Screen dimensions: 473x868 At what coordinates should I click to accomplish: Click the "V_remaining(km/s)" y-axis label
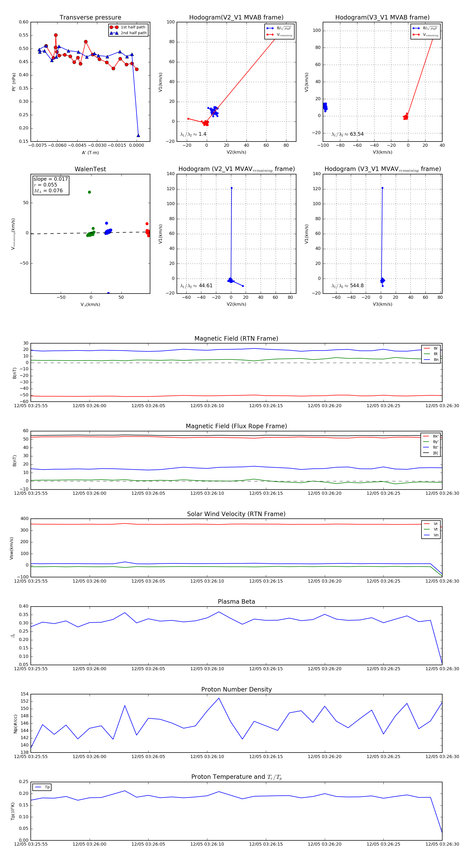click(13, 234)
